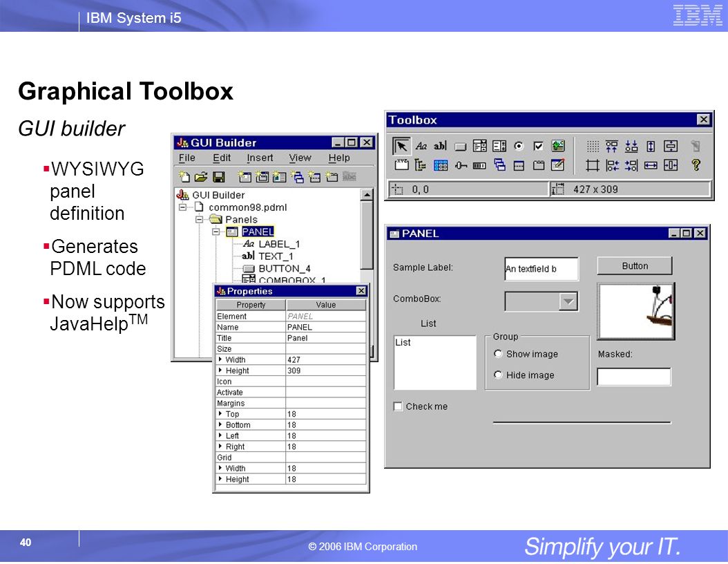Choose the list box tool in Toolbox
This screenshot has height=564, width=728.
tap(499, 147)
